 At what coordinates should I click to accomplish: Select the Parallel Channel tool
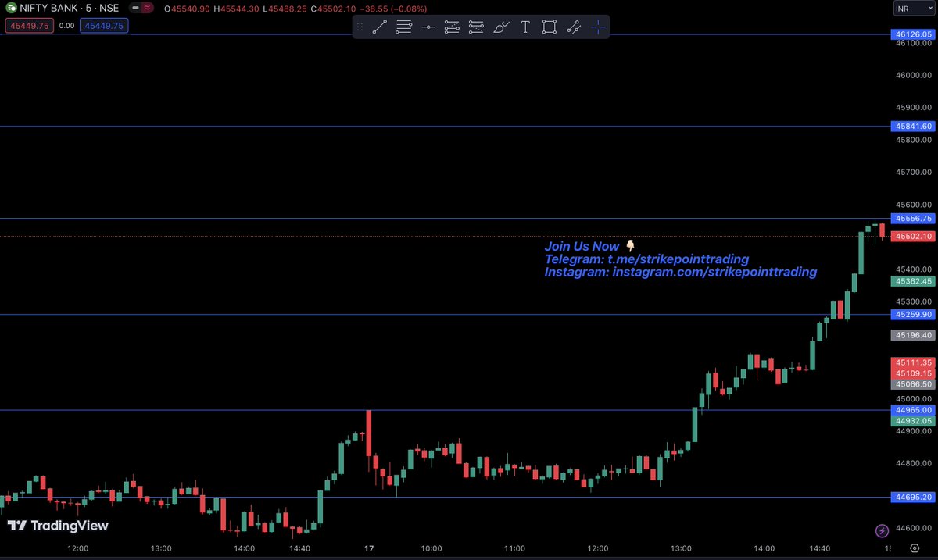574,27
